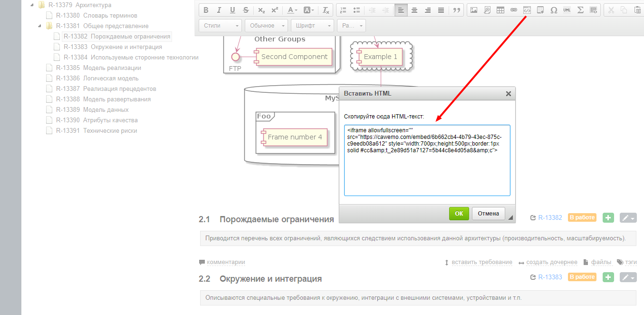Apply subscript formatting
This screenshot has height=315, width=644.
261,10
